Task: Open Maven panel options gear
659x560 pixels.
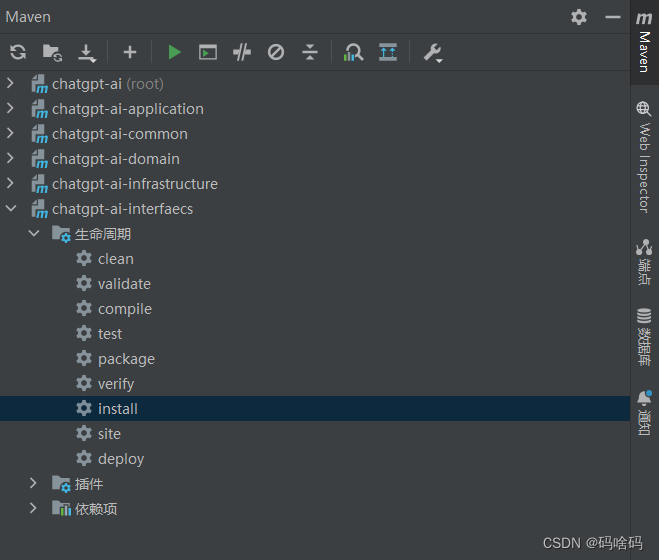Action: pos(579,17)
